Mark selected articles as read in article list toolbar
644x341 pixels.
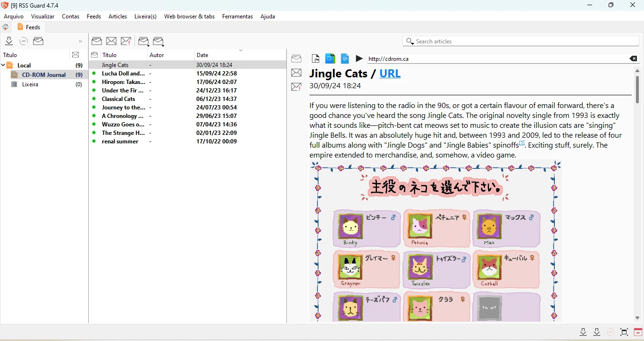[x=97, y=41]
